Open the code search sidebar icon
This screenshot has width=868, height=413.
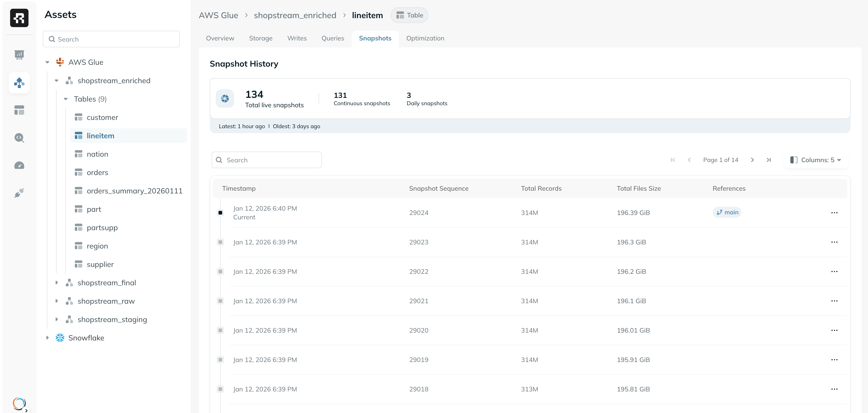[x=19, y=138]
